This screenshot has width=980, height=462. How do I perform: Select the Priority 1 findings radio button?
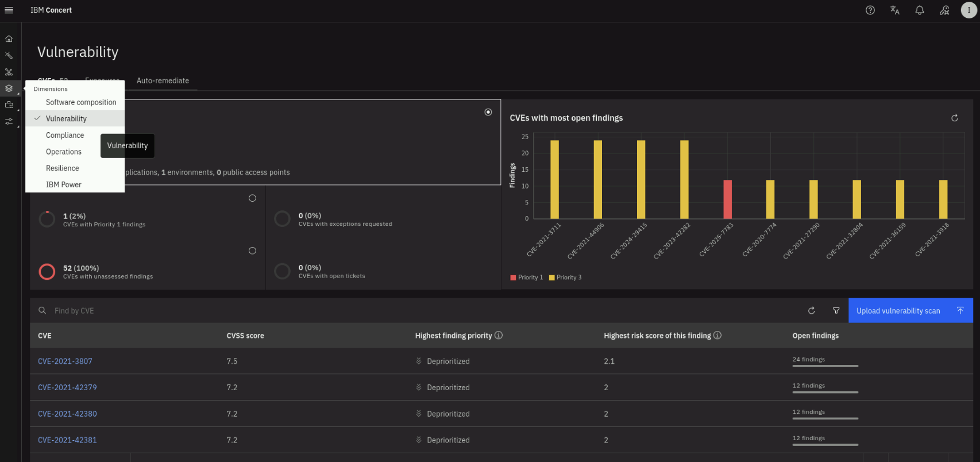coord(252,198)
